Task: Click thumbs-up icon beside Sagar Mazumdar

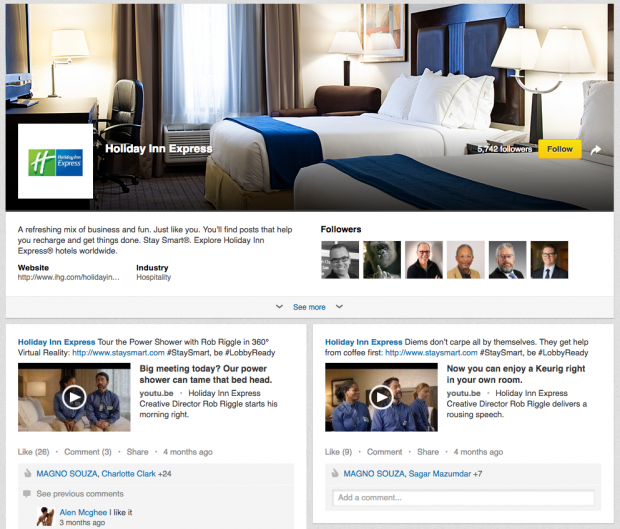Action: (x=335, y=473)
